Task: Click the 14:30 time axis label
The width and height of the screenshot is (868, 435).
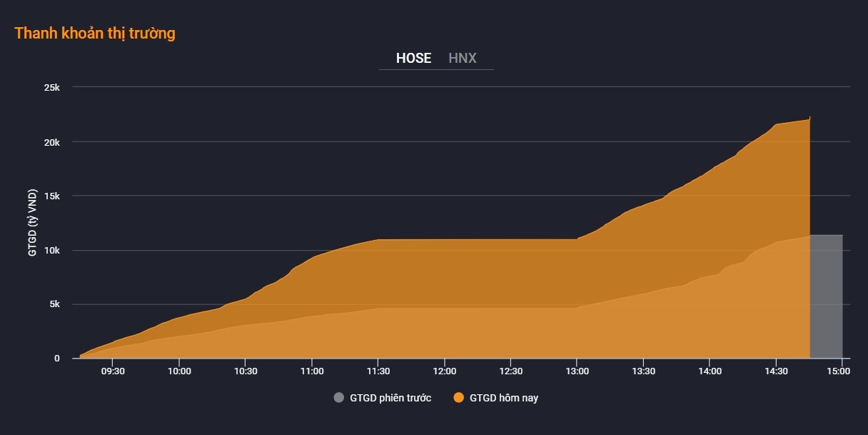Action: 776,371
